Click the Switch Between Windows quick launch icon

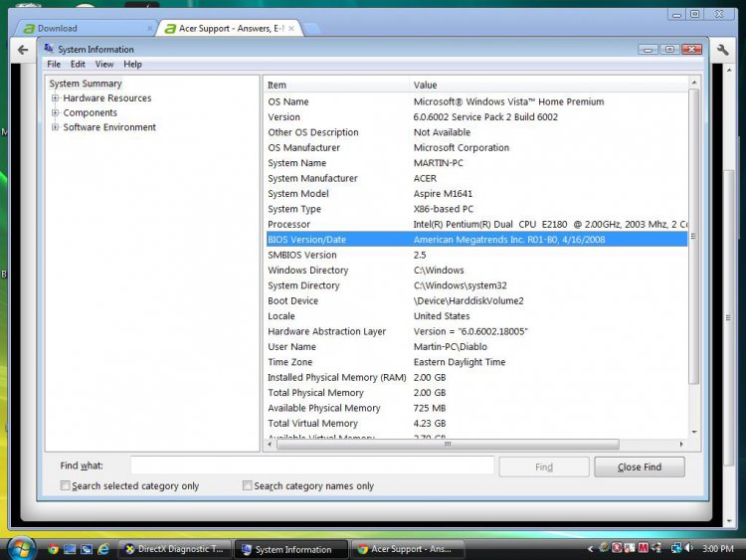tap(87, 549)
